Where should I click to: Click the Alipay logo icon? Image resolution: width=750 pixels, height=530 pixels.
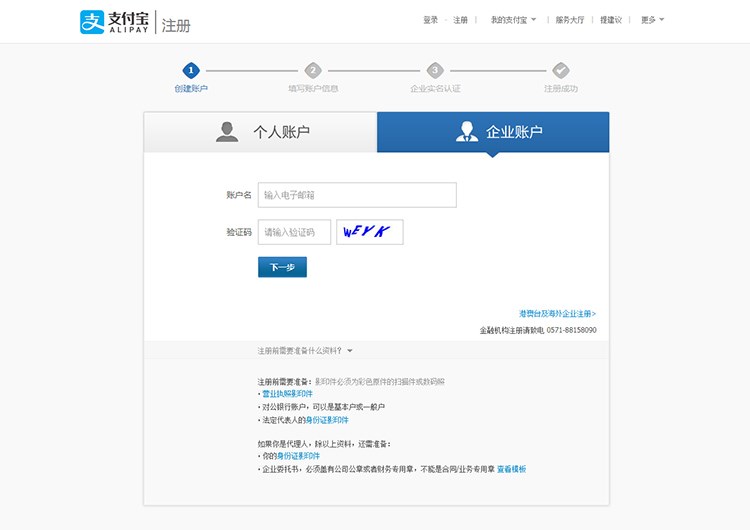pyautogui.click(x=92, y=22)
